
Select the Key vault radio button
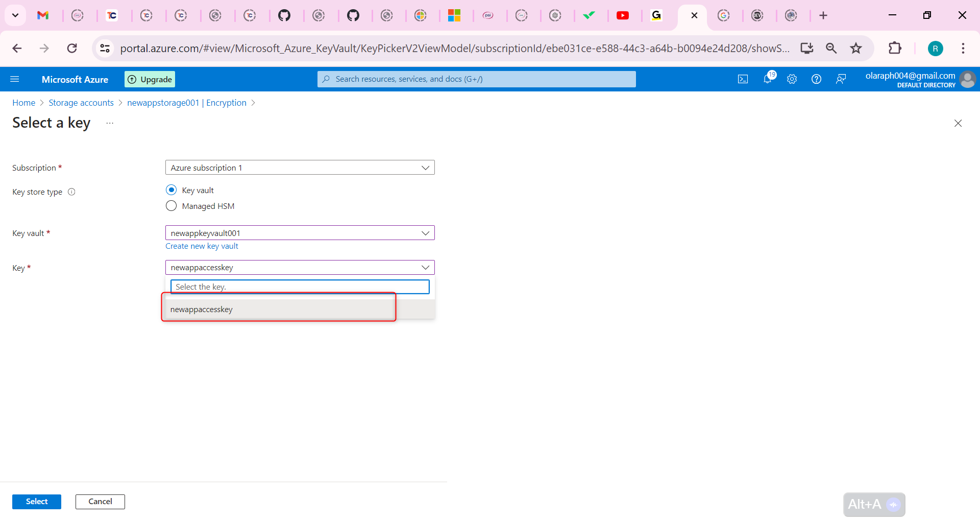click(171, 190)
